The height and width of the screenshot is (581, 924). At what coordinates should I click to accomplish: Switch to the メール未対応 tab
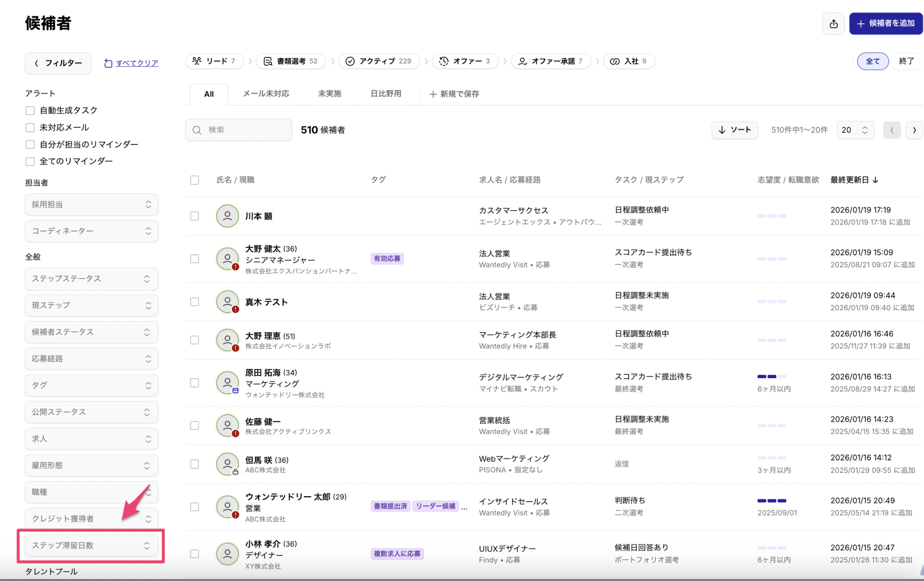tap(266, 94)
